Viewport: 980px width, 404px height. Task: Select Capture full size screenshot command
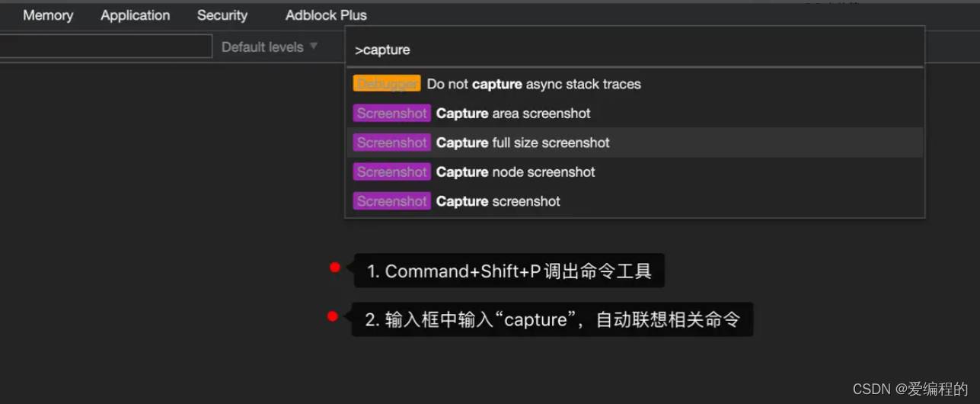click(x=635, y=143)
